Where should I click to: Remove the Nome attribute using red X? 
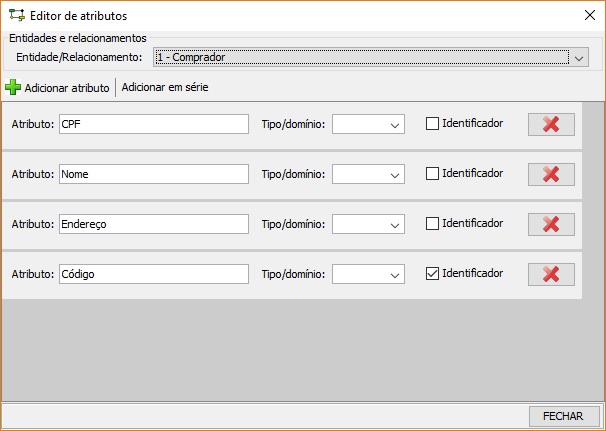[x=551, y=174]
